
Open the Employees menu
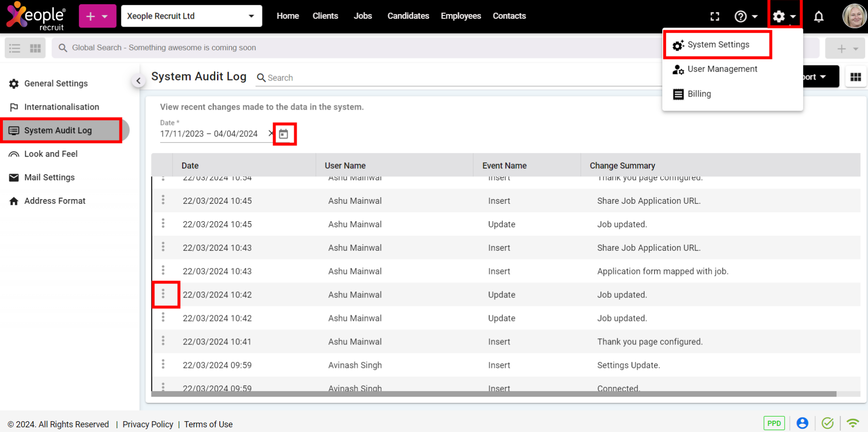pos(461,16)
